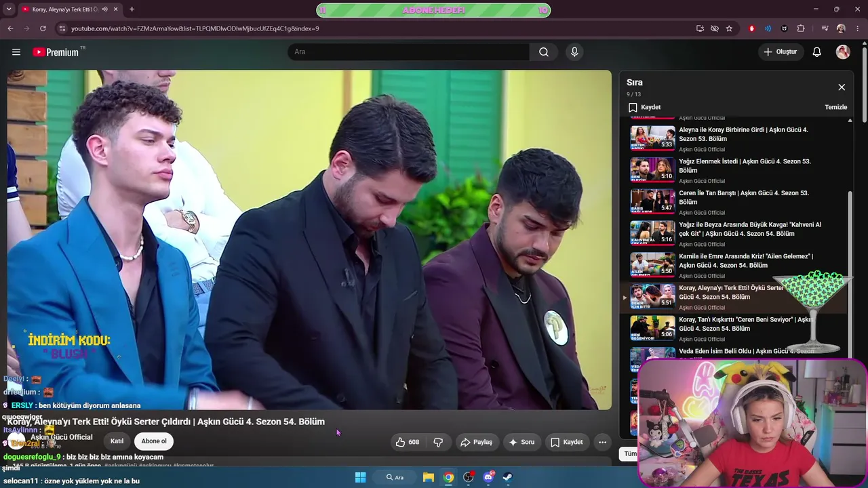Select currently playing Koray, Aleyna'yı Terk Etti item

(735, 297)
